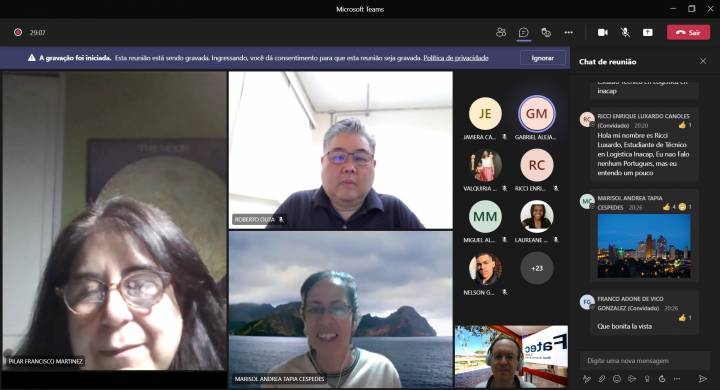This screenshot has width=720, height=390.
Task: Open the city skyline image in chat
Action: pyautogui.click(x=644, y=246)
